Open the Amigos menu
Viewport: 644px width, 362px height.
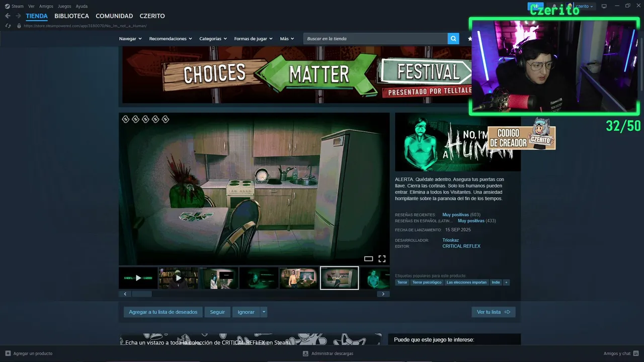tap(46, 7)
